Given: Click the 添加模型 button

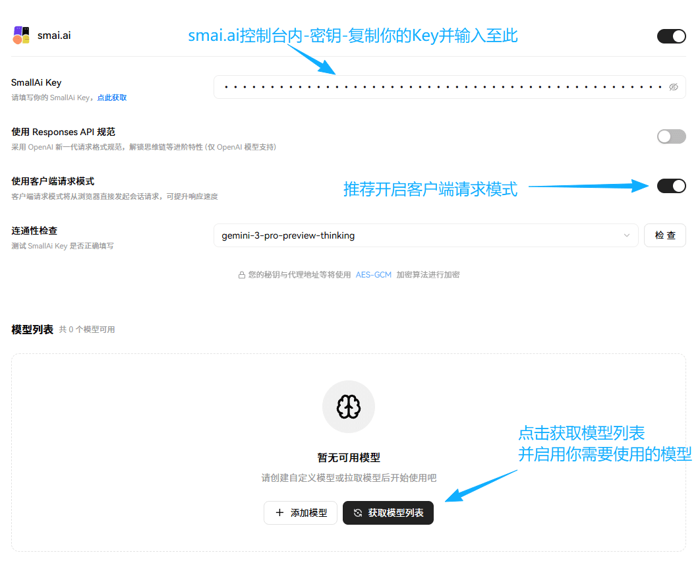Looking at the screenshot, I should pyautogui.click(x=301, y=513).
